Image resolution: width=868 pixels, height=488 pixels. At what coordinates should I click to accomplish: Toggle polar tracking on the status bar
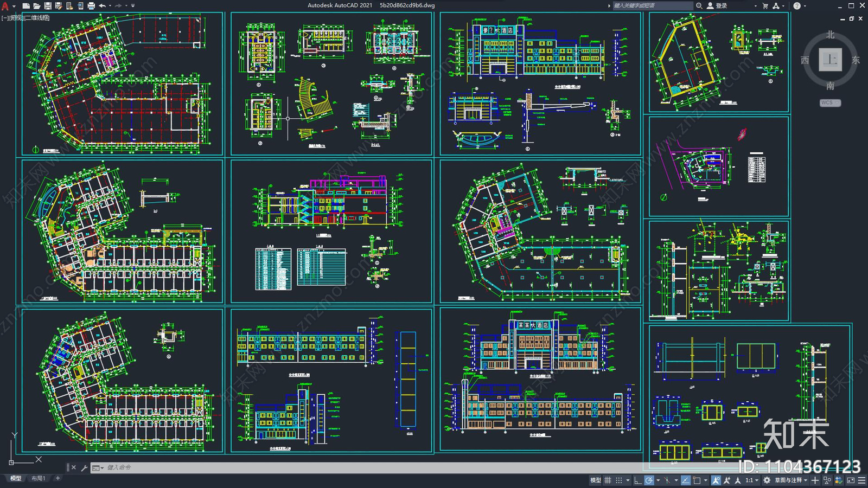(649, 480)
